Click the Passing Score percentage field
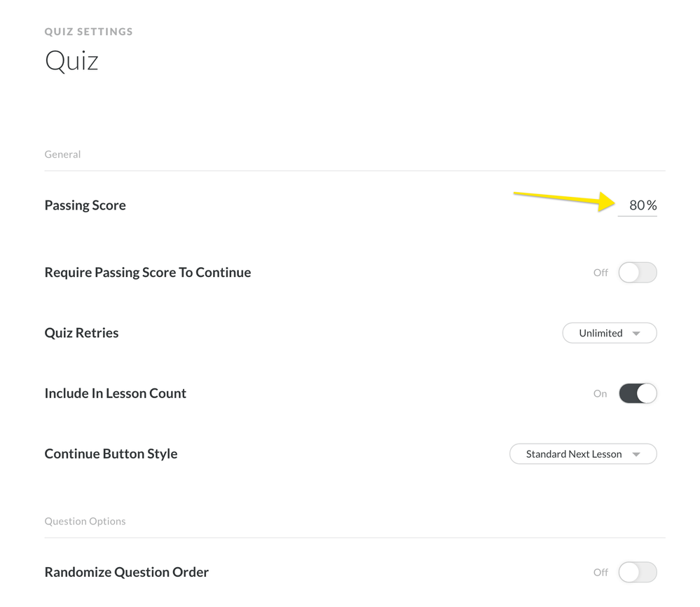 tap(636, 205)
